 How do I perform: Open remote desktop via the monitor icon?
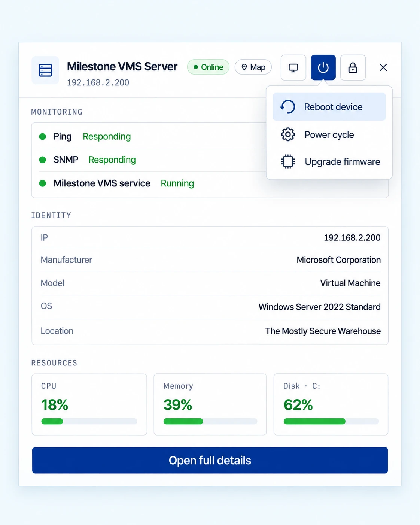(293, 67)
